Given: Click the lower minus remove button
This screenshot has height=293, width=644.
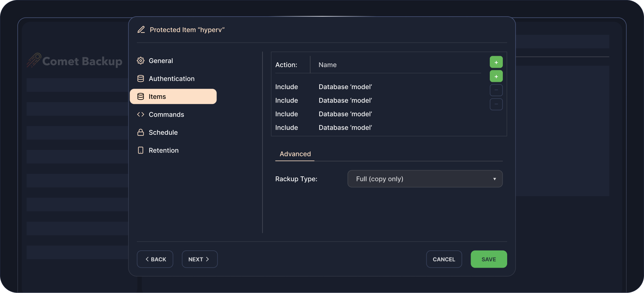Looking at the screenshot, I should [x=496, y=104].
